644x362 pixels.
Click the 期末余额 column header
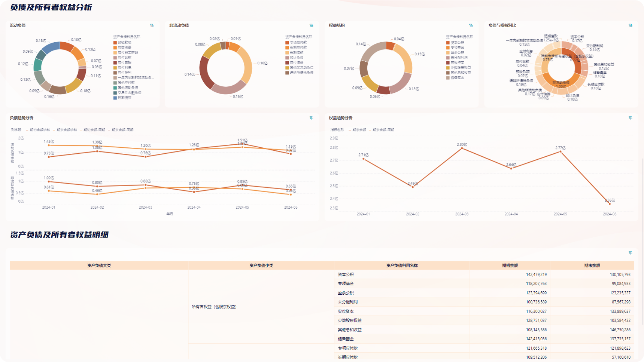[592, 266]
